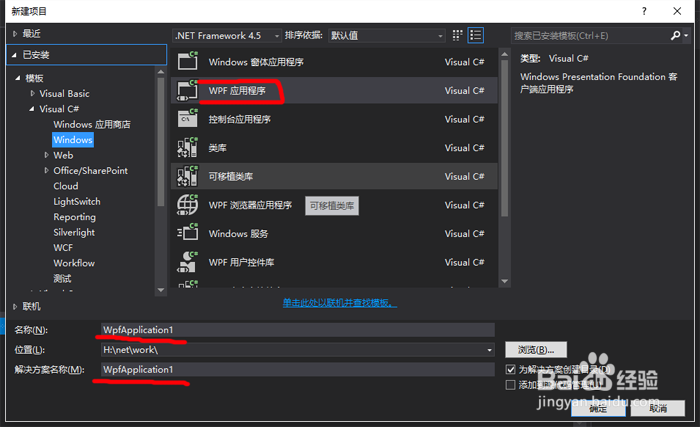Select the Workflow category
Viewport: 700px width, 427px height.
click(x=74, y=263)
